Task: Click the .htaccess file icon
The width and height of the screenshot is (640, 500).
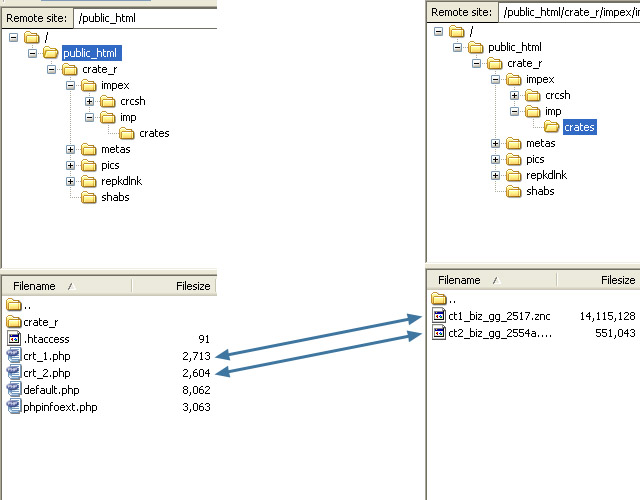Action: point(14,339)
